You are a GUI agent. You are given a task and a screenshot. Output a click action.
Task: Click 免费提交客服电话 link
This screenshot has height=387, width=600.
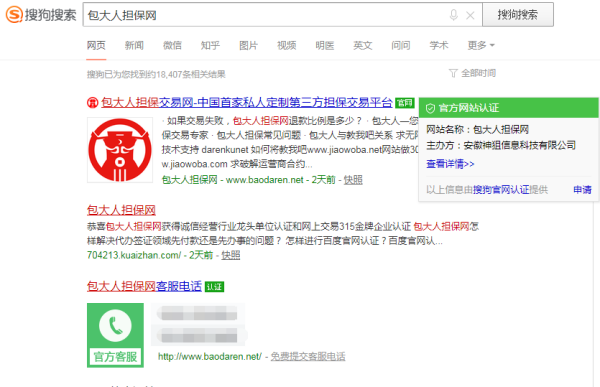(x=308, y=356)
